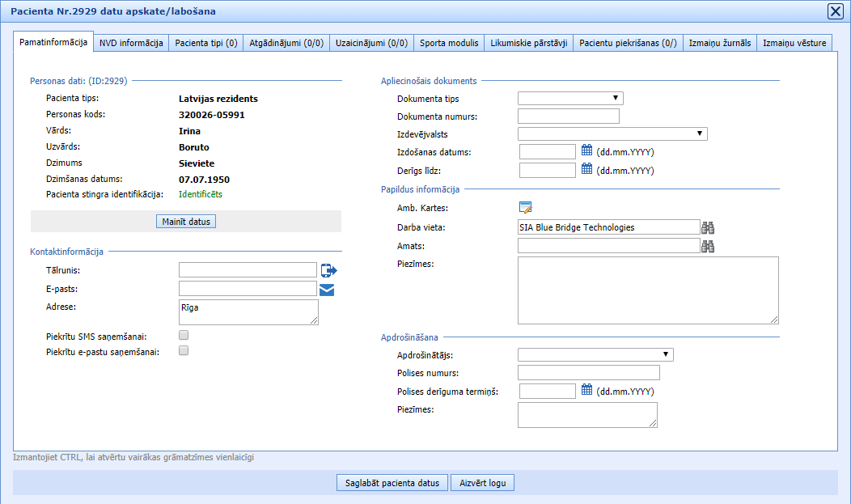
Task: Click the Amb. Kartes edit icon
Action: (526, 208)
